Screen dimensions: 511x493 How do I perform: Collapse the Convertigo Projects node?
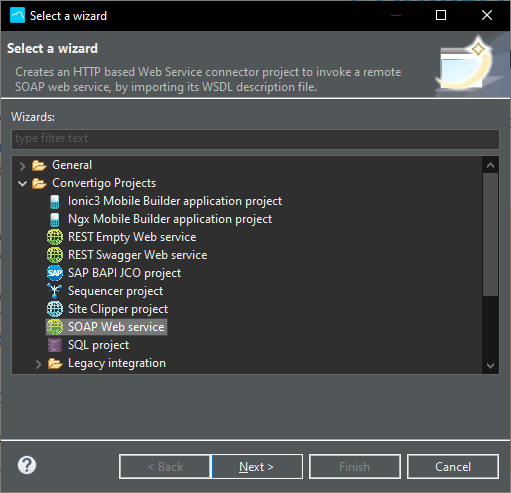[22, 183]
